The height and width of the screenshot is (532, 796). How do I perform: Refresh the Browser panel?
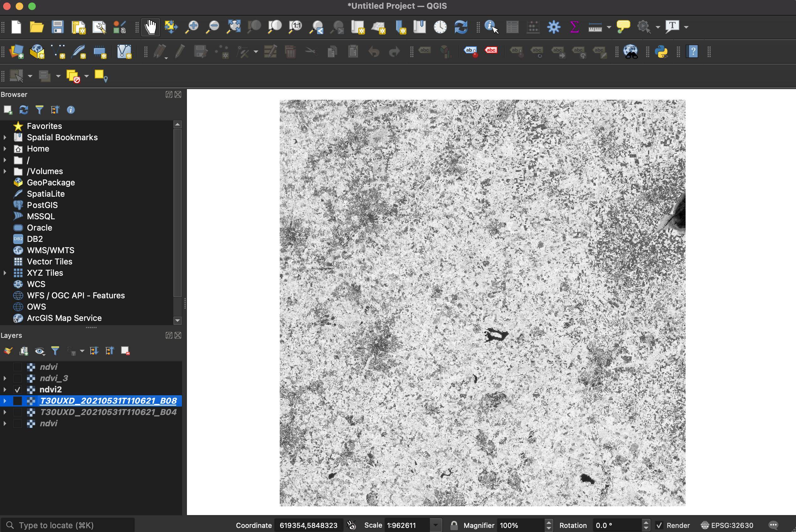point(24,110)
